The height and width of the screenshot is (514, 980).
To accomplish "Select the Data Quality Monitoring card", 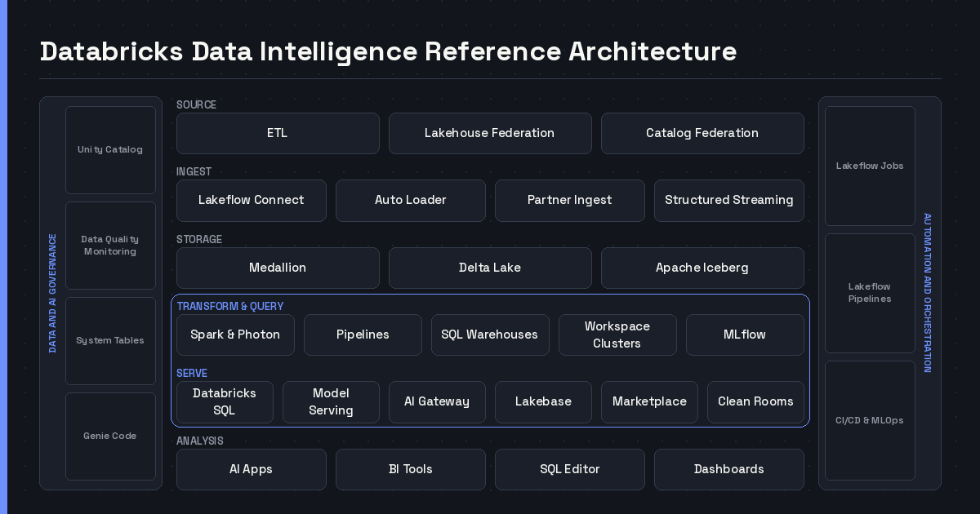I will coord(110,246).
